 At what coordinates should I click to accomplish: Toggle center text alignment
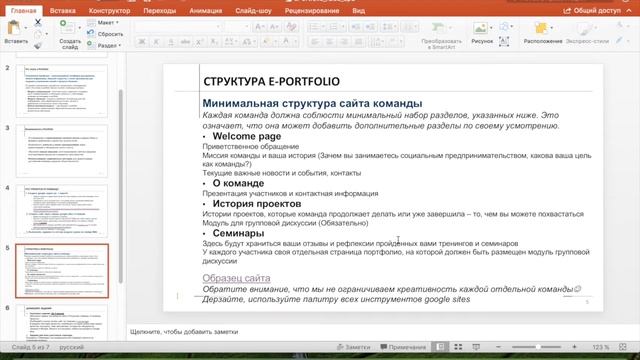pyautogui.click(x=329, y=42)
